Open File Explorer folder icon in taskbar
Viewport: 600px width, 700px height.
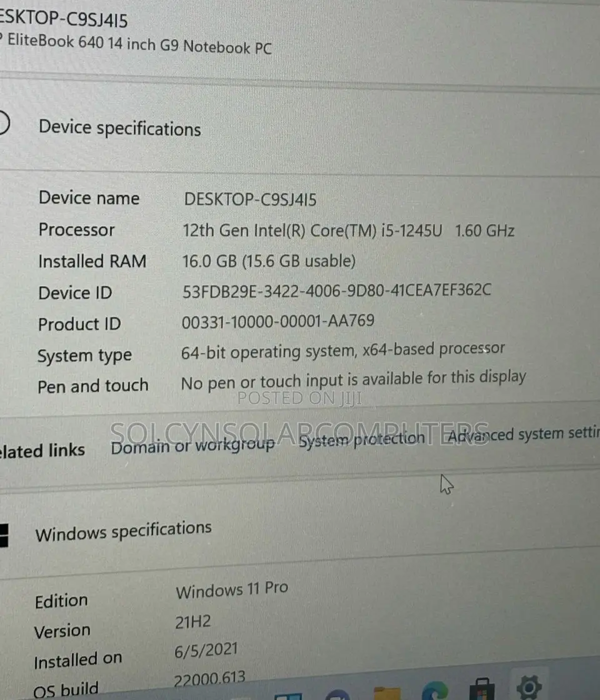coord(387,693)
